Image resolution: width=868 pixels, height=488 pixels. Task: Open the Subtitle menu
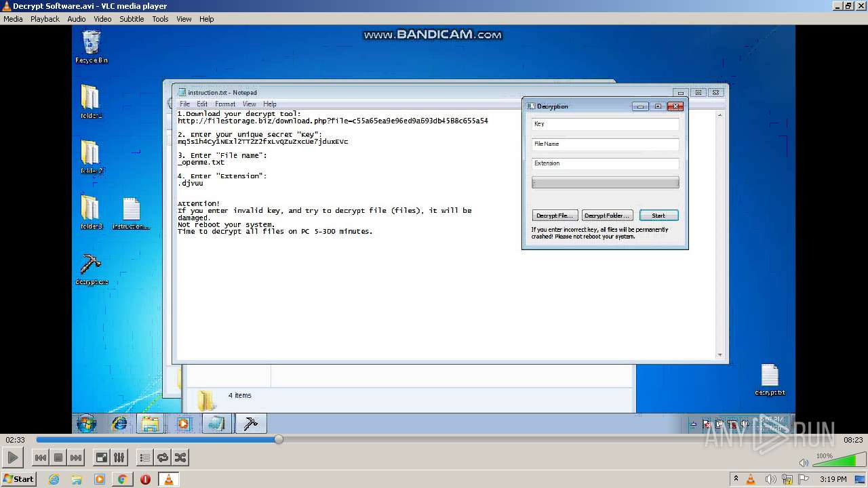132,19
